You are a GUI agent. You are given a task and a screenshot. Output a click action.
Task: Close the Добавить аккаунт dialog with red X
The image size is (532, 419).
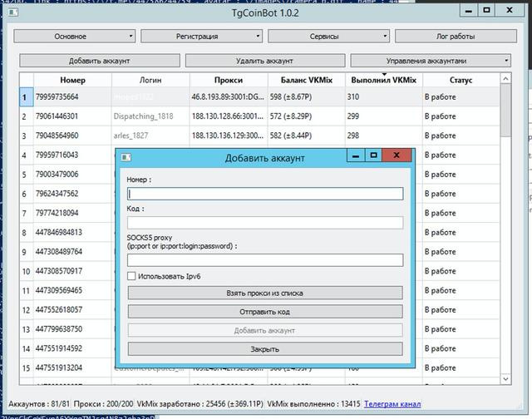click(397, 155)
